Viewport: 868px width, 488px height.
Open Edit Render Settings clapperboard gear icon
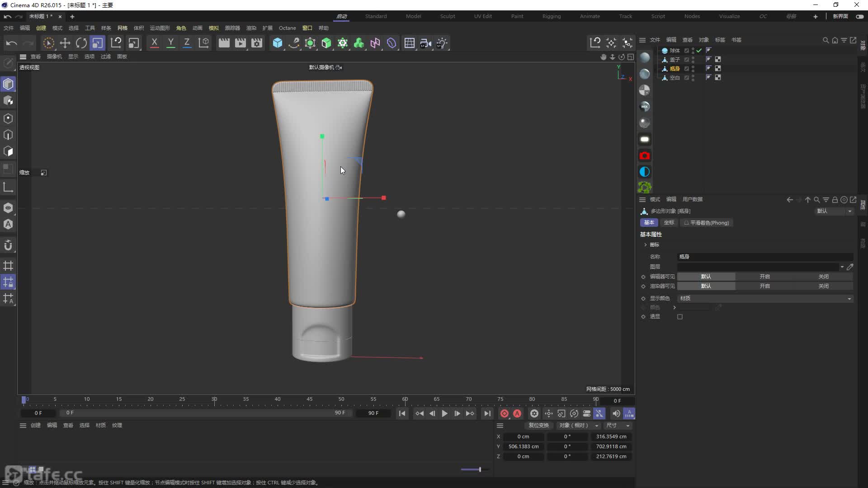point(257,43)
